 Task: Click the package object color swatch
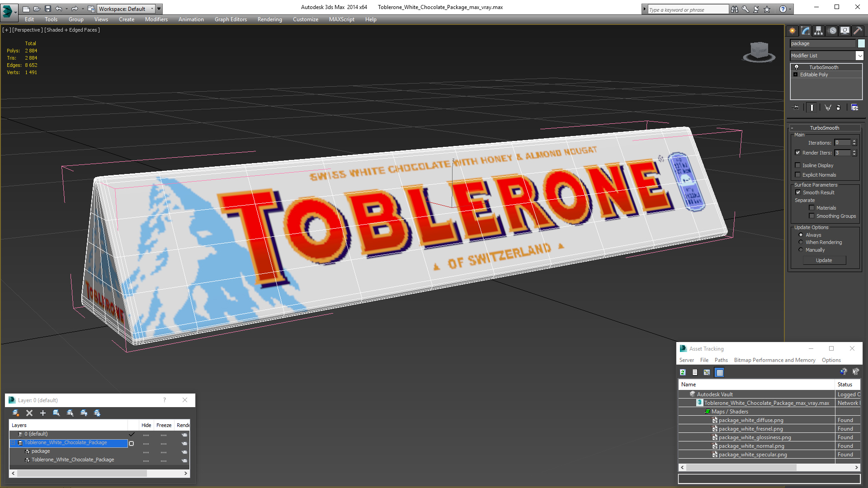[861, 43]
